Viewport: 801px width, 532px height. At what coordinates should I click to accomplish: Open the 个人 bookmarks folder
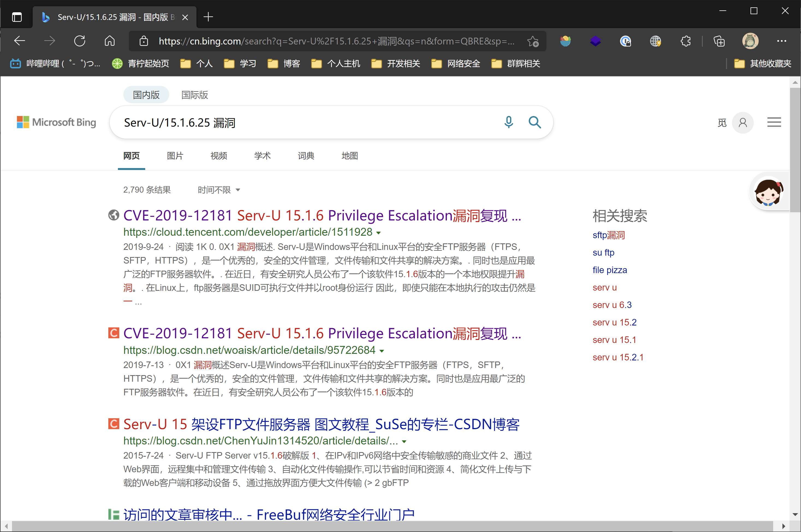pos(196,64)
